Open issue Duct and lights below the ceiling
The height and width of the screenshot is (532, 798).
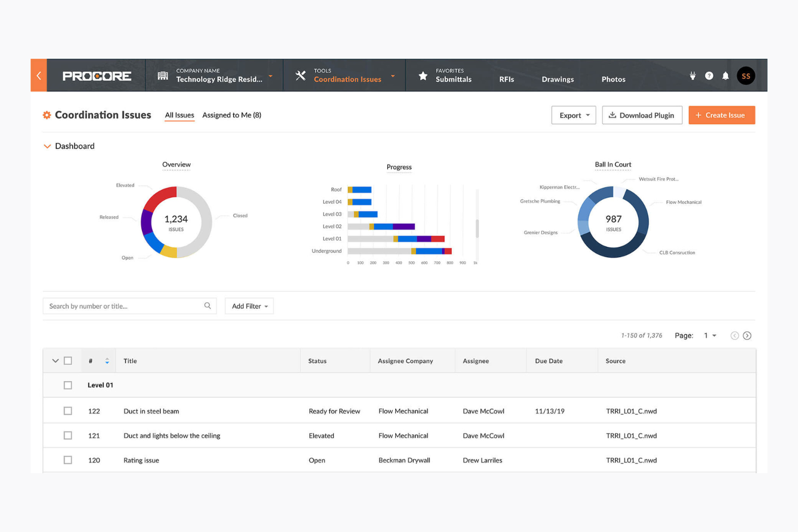pyautogui.click(x=171, y=436)
